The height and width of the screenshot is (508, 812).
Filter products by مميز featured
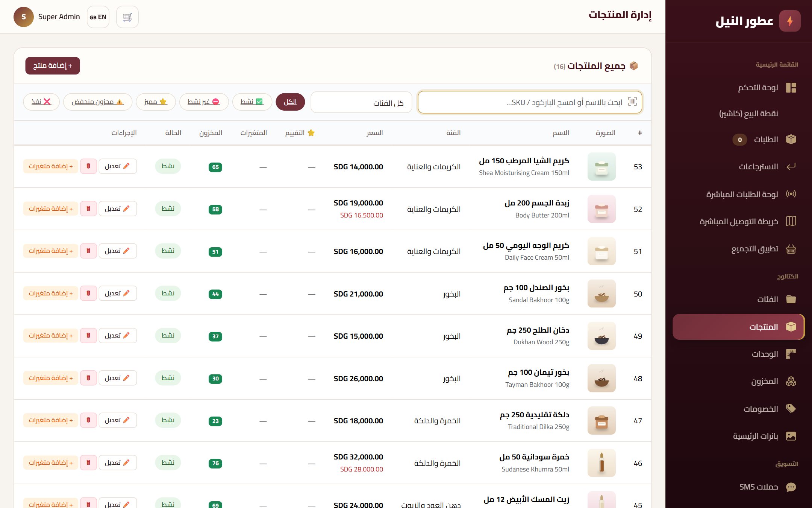tap(156, 102)
